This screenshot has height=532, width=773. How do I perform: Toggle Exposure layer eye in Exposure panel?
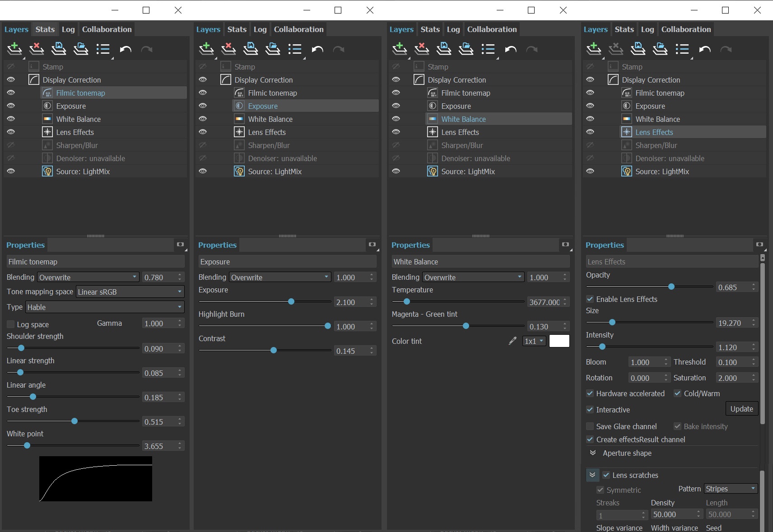(203, 106)
